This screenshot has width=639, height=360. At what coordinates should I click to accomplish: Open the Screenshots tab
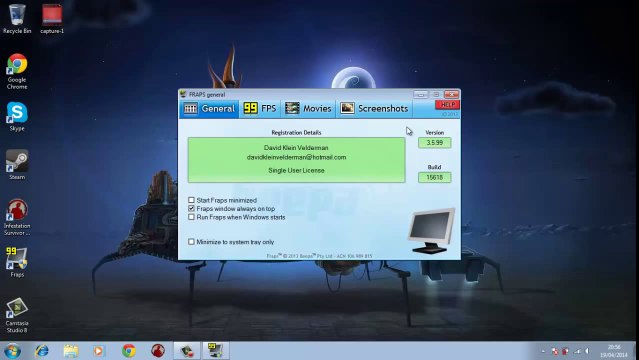point(374,108)
